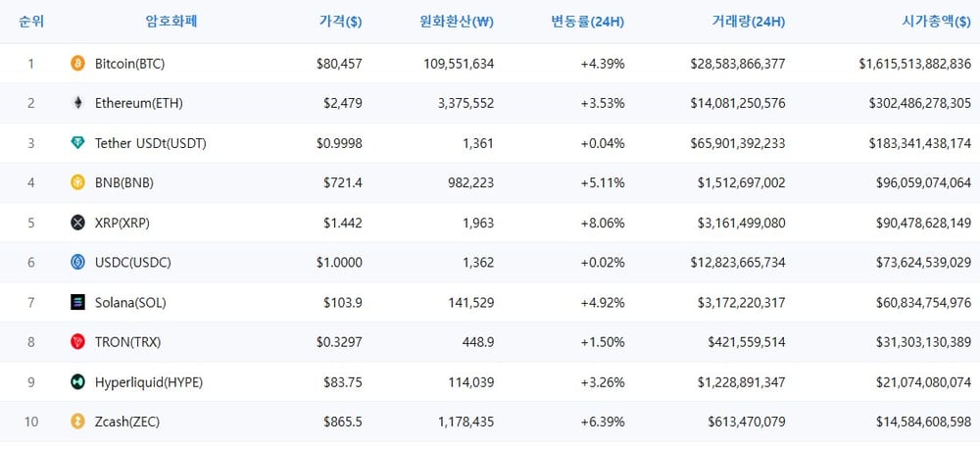Image resolution: width=980 pixels, height=450 pixels.
Task: Open the Tether USDt(USDT) name link
Action: pos(151,144)
